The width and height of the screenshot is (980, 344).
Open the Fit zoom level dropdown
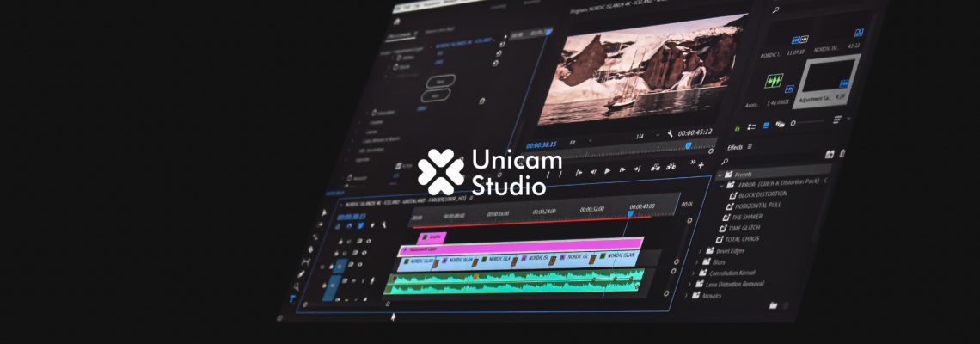(581, 142)
